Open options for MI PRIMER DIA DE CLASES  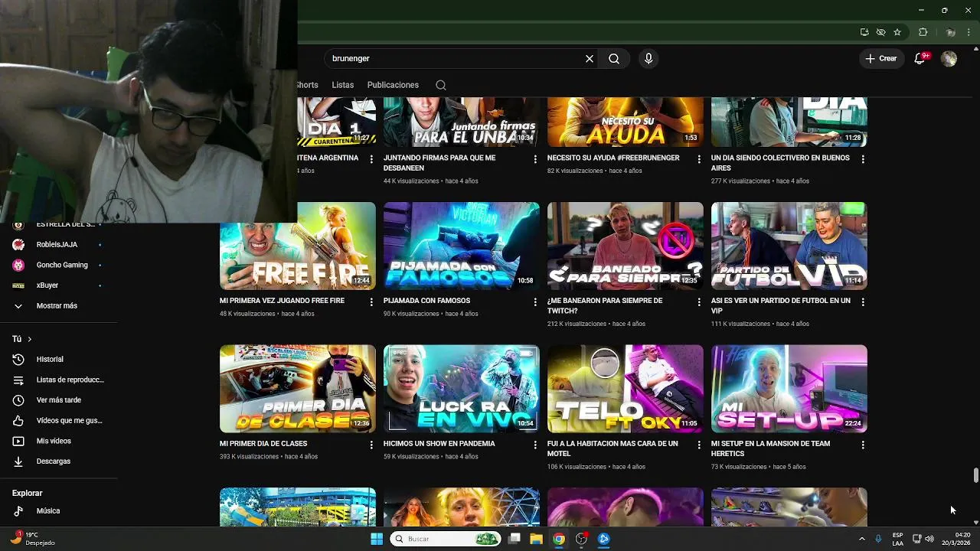point(371,445)
